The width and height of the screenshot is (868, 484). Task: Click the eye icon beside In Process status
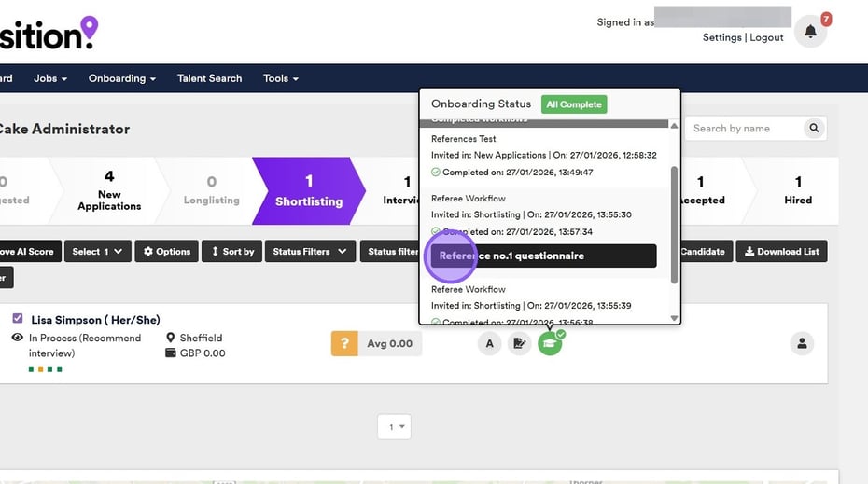[17, 338]
